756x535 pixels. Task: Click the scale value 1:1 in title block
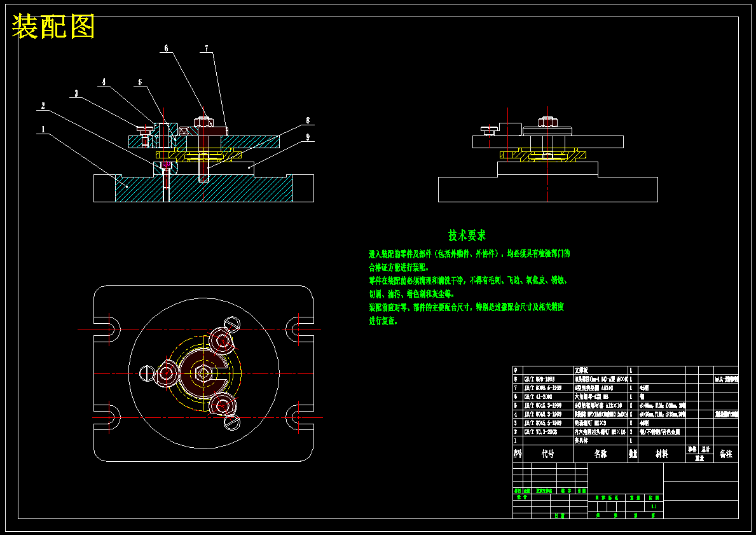click(654, 506)
